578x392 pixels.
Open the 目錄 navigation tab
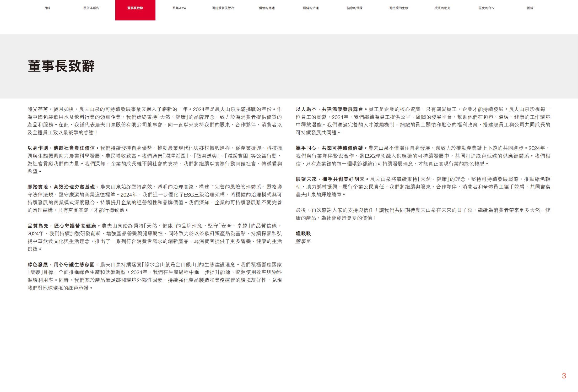47,8
